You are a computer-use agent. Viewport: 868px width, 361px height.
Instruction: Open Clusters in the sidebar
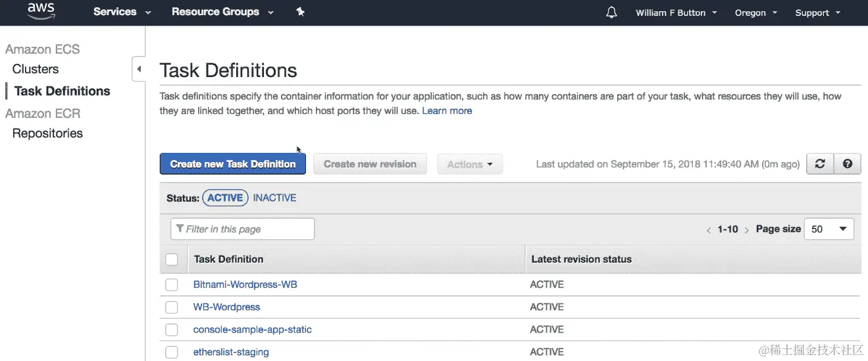[36, 69]
